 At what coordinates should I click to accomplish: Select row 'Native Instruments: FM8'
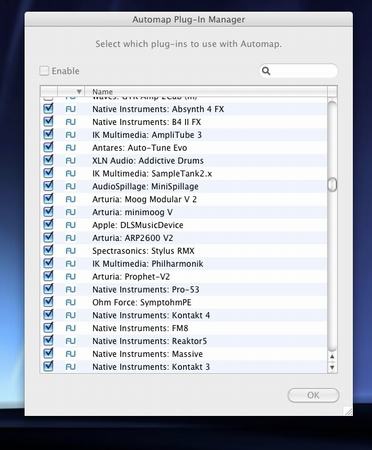coord(184,328)
